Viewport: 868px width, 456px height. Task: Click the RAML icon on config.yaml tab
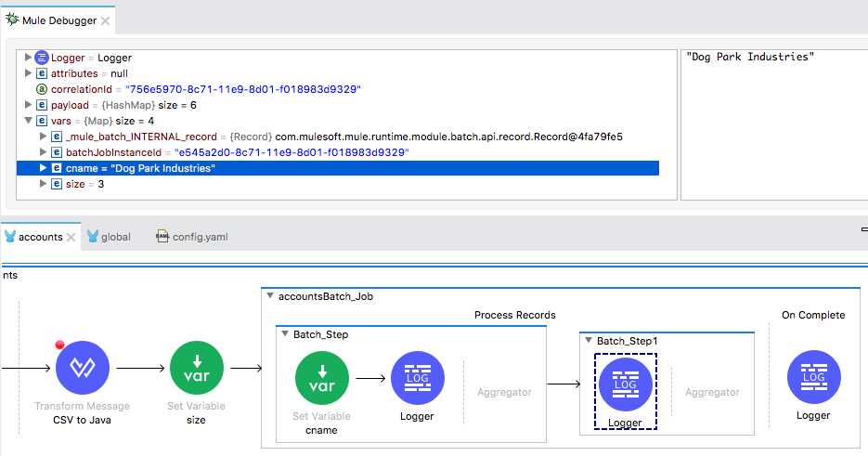click(162, 237)
